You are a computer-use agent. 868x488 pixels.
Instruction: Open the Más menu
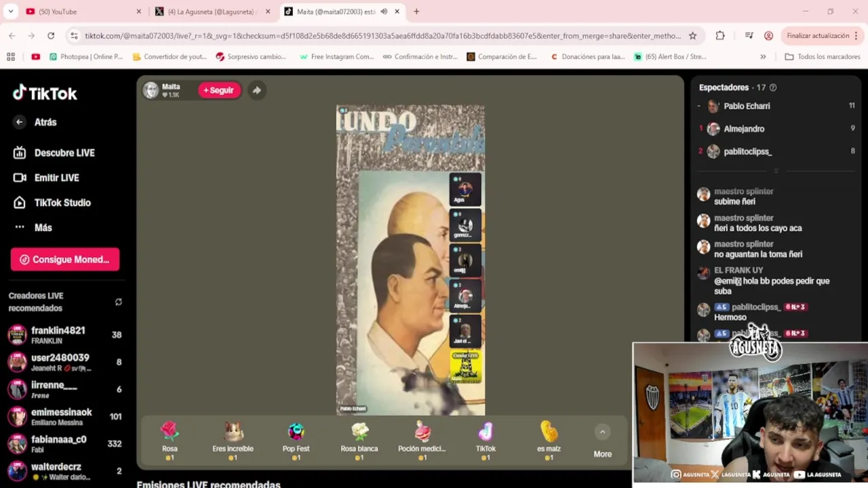point(33,228)
